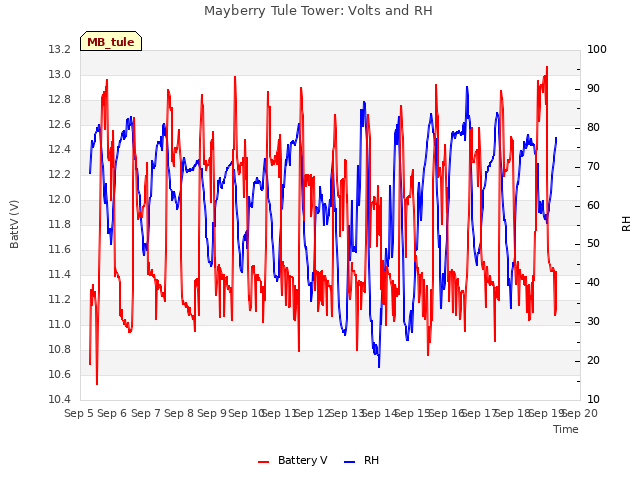This screenshot has width=640, height=480.
Task: Click the 12.4 left axis tick label
Action: tap(60, 149)
